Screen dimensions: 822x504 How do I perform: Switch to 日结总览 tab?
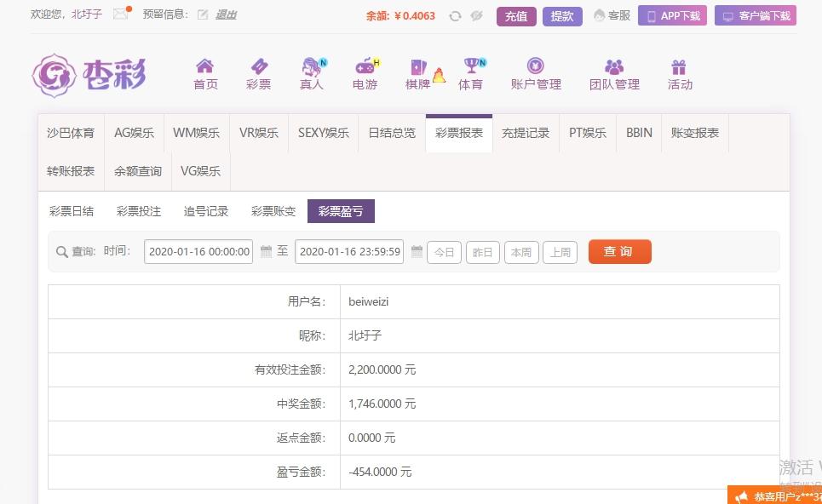[x=392, y=133]
